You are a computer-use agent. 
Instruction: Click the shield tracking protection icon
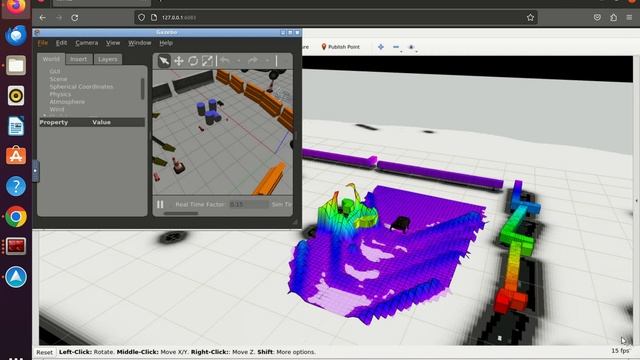click(x=141, y=18)
